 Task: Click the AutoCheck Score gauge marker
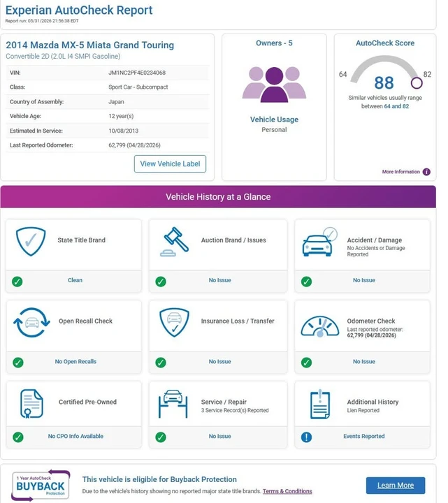(x=417, y=83)
